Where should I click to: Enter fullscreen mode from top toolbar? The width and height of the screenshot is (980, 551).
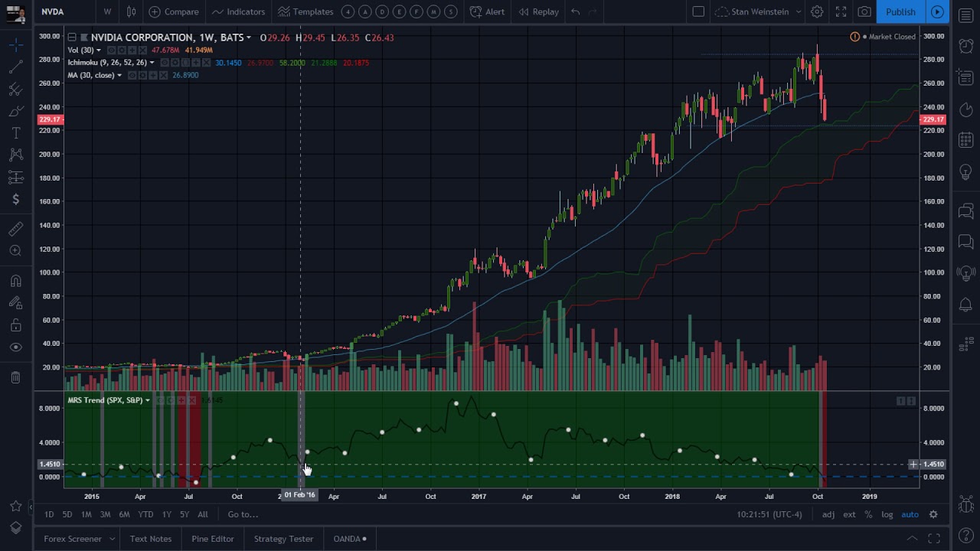click(841, 11)
